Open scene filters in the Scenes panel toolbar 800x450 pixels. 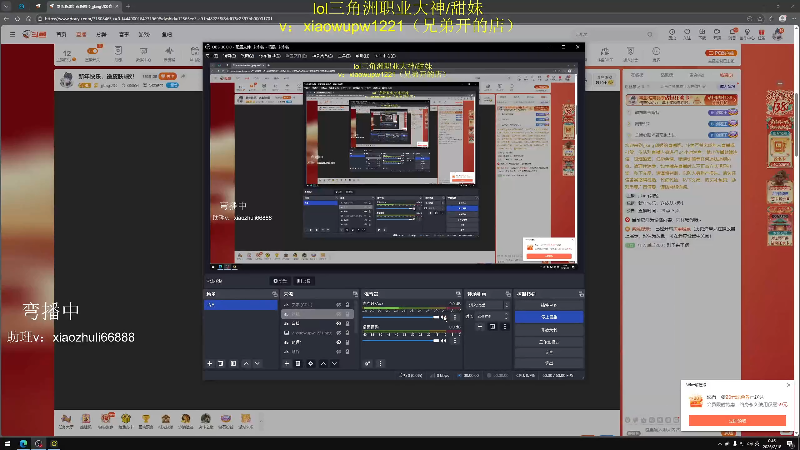(x=233, y=364)
